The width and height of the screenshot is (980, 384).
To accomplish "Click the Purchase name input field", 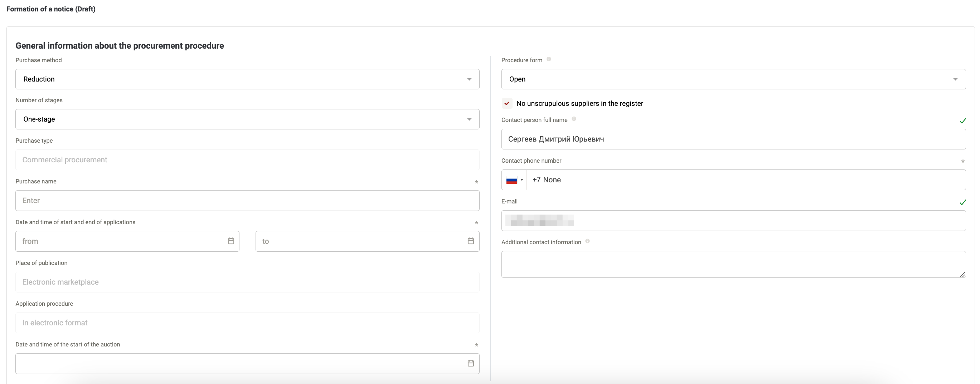I will pyautogui.click(x=247, y=201).
